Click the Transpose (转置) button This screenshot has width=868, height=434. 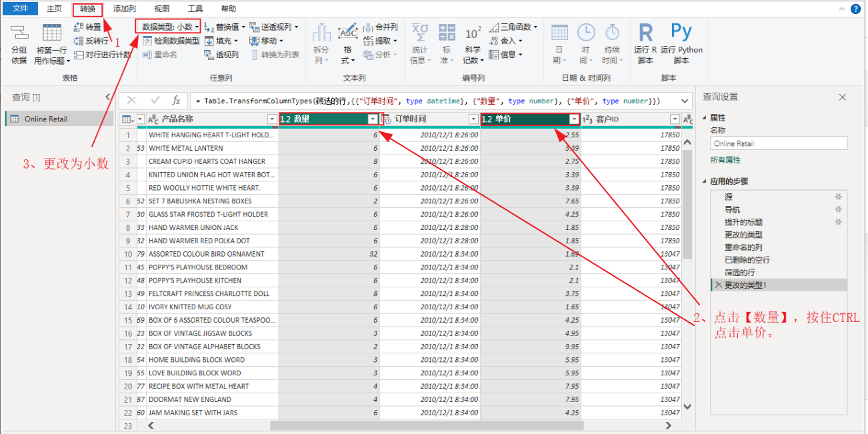tap(87, 27)
